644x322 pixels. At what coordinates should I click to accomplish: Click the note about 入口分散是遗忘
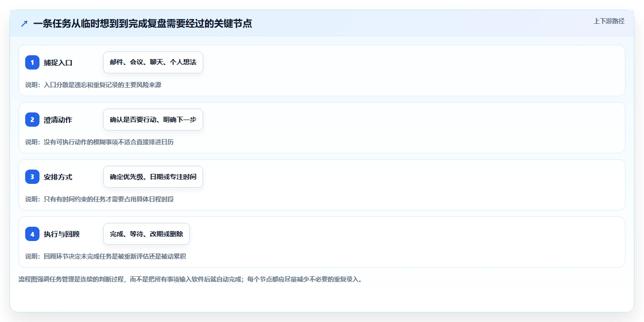click(x=93, y=85)
